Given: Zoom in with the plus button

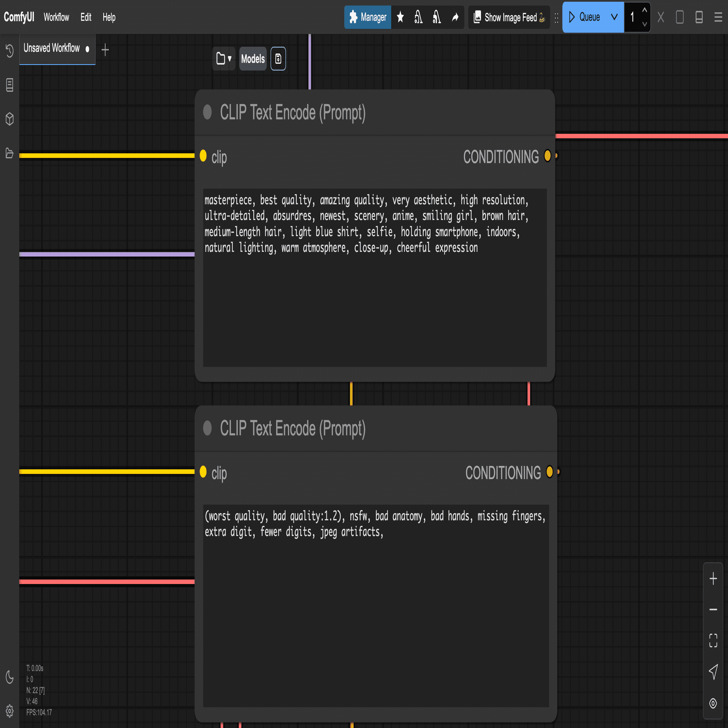Looking at the screenshot, I should coord(713,578).
